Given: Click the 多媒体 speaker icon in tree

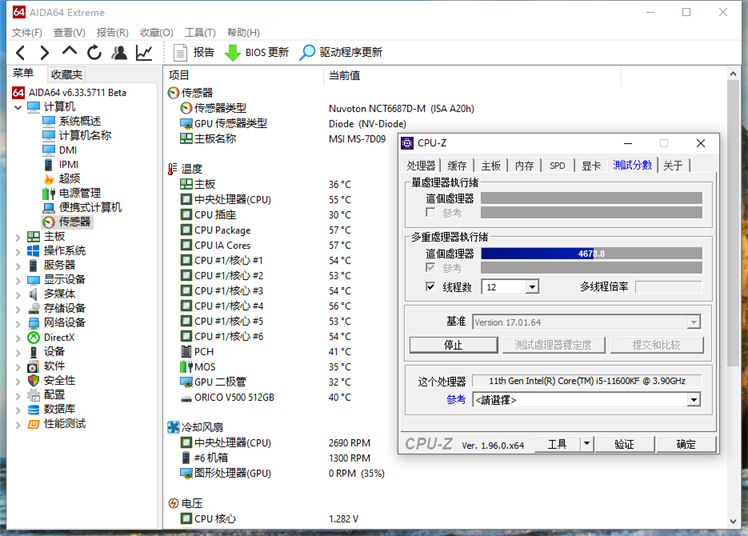Looking at the screenshot, I should click(33, 294).
